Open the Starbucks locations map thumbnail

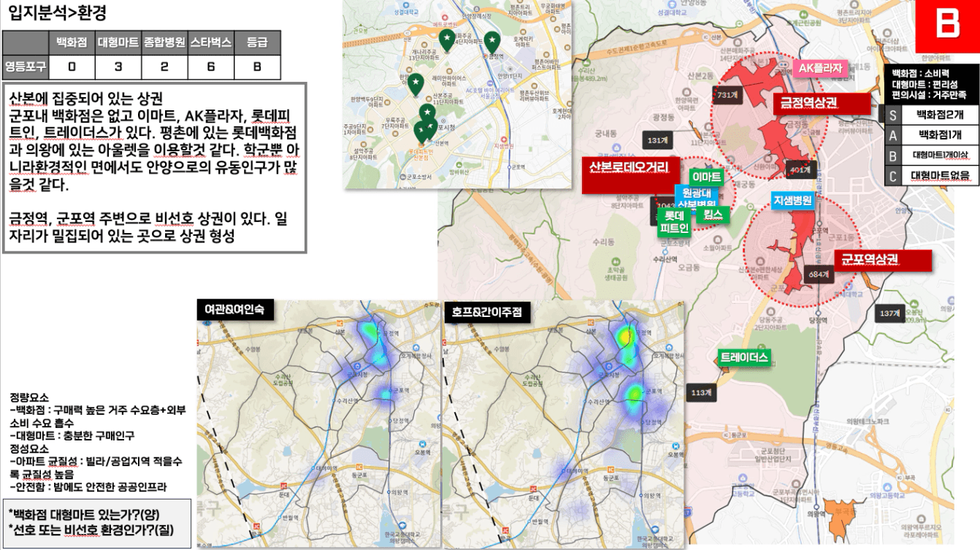(458, 95)
